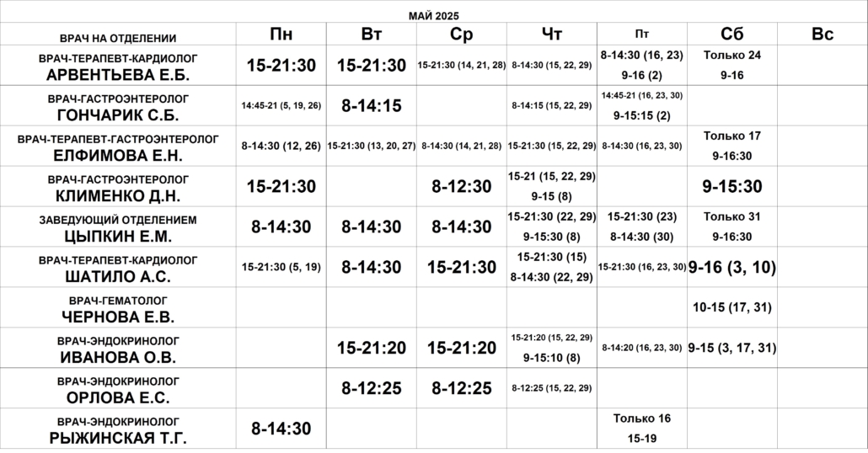Select ЦЫПКИН Е.М. name cell
868x453 pixels.
pyautogui.click(x=118, y=227)
